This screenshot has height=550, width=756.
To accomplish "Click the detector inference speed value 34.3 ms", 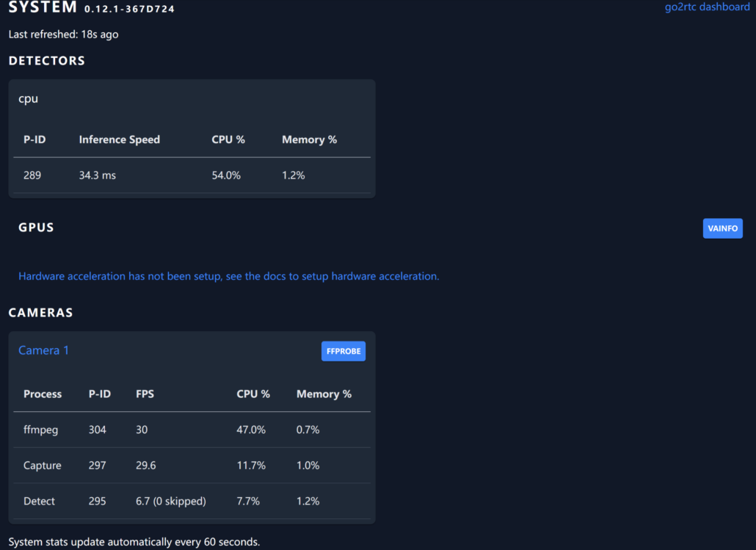I will point(97,176).
